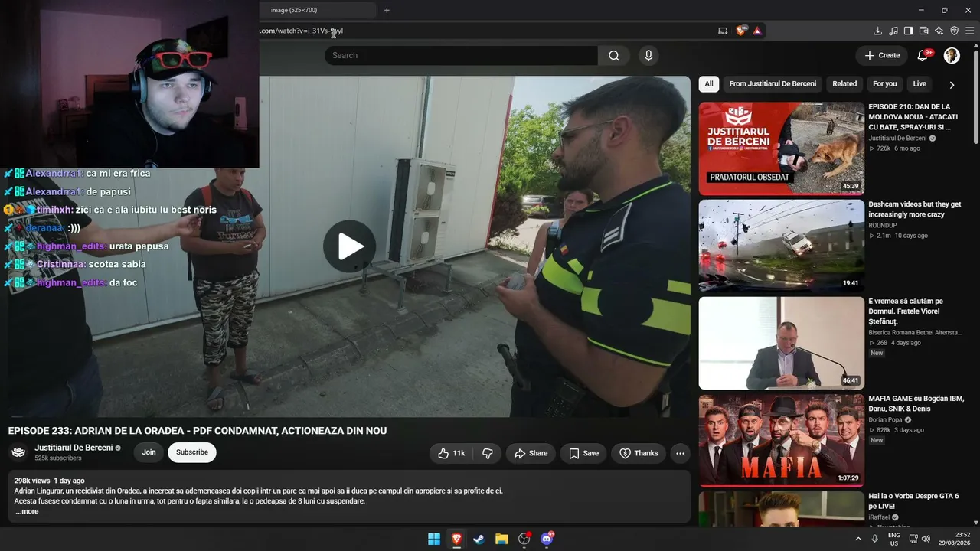Launch Steam from the taskbar

479,539
